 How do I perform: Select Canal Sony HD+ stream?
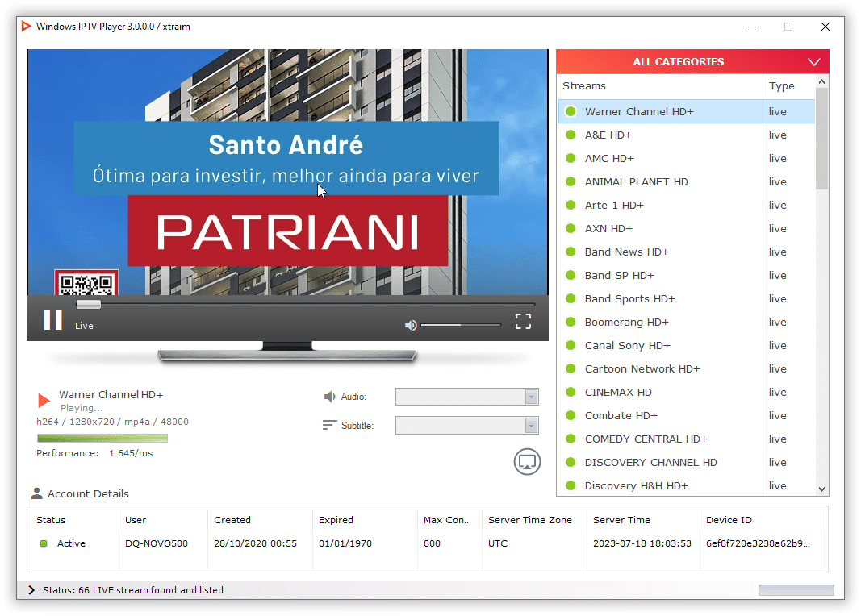(x=687, y=346)
